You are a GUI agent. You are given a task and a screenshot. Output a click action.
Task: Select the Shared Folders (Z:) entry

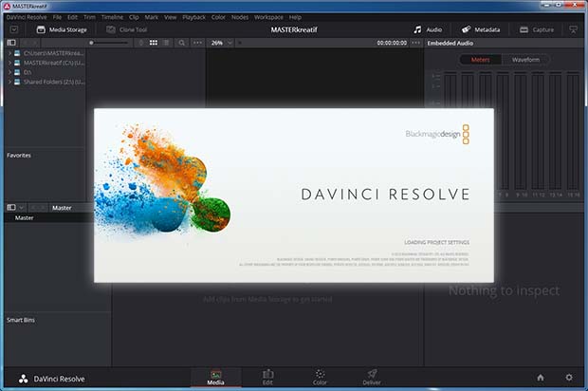coord(54,82)
